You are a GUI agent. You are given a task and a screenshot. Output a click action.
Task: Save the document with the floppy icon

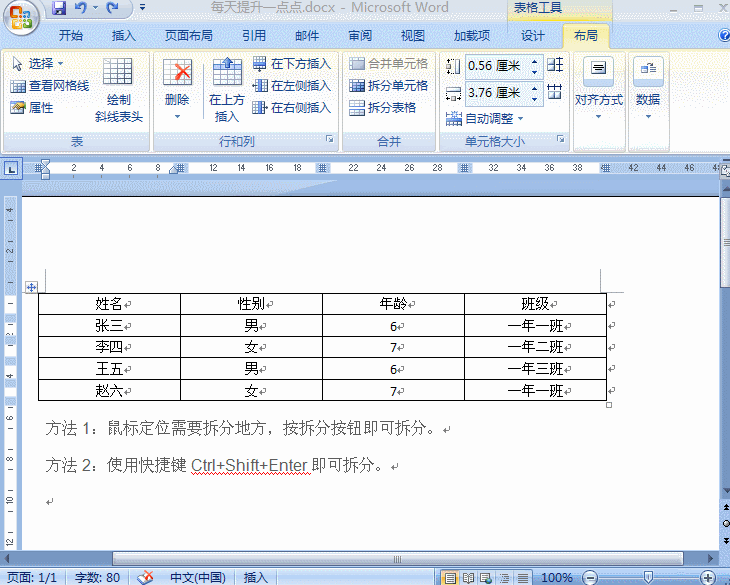click(x=59, y=8)
